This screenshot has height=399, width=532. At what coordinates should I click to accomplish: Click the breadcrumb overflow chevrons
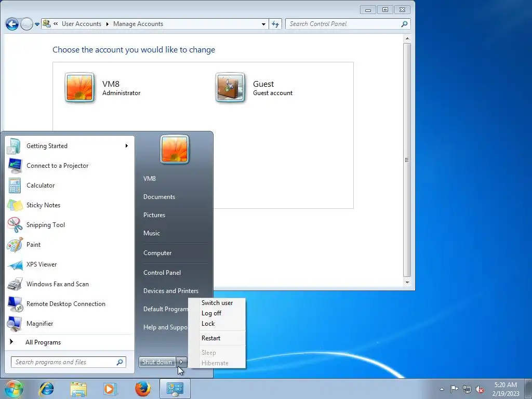click(x=56, y=24)
